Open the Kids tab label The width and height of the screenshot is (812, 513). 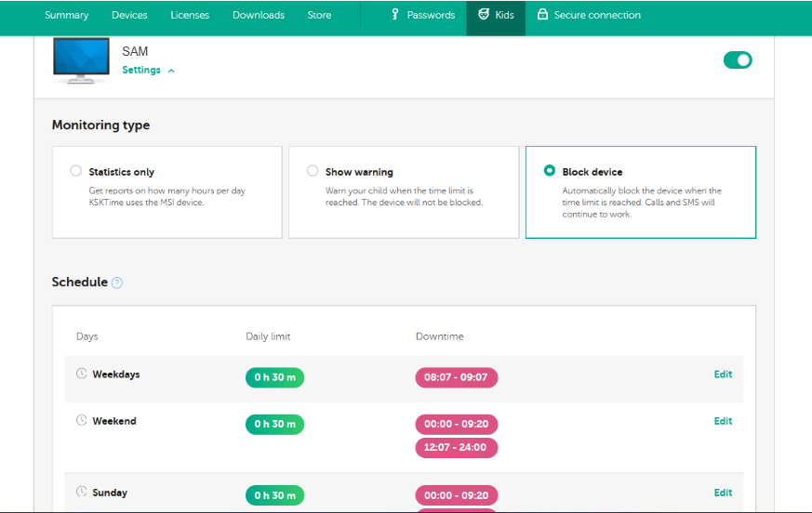[504, 15]
